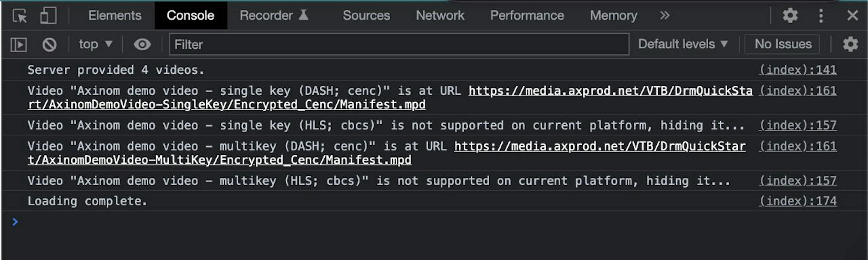Activate the inspect element picker icon
Screen dimensions: 868x260
[19, 16]
